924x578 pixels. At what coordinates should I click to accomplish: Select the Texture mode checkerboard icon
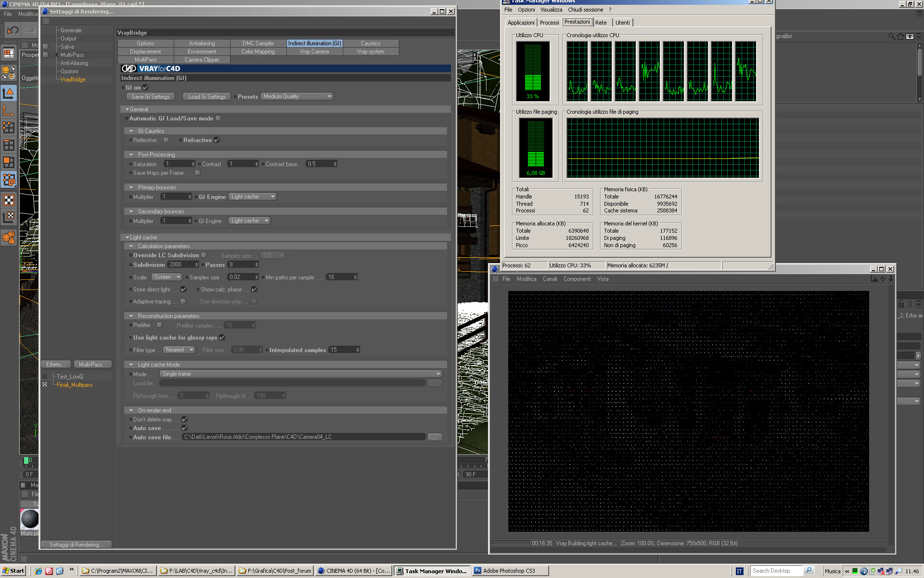pyautogui.click(x=9, y=200)
